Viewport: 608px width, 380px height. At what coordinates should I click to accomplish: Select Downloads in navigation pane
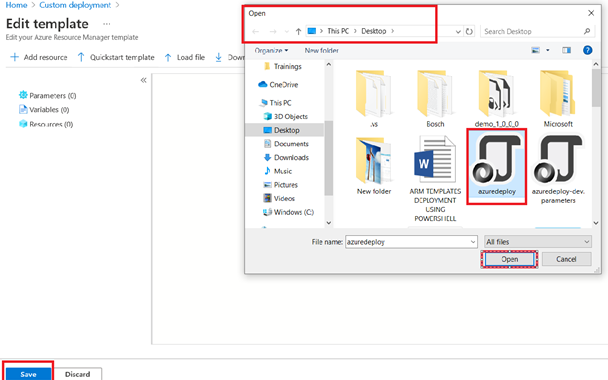pyautogui.click(x=286, y=157)
